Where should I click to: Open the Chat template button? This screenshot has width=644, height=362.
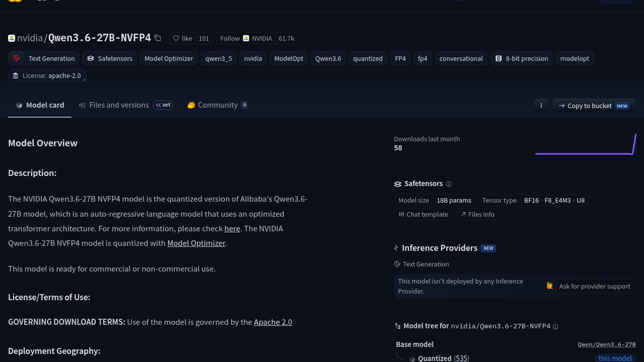click(423, 214)
